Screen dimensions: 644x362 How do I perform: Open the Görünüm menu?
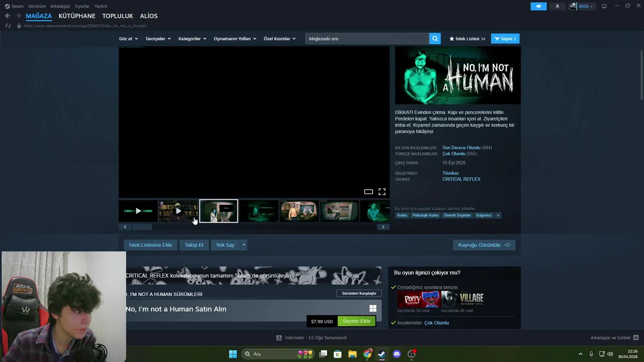(x=37, y=6)
